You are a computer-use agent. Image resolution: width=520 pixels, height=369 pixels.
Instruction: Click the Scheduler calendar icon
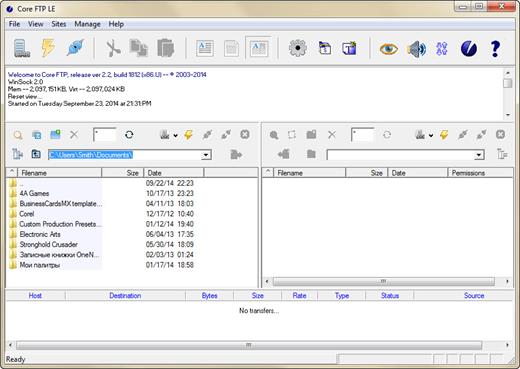coord(325,48)
